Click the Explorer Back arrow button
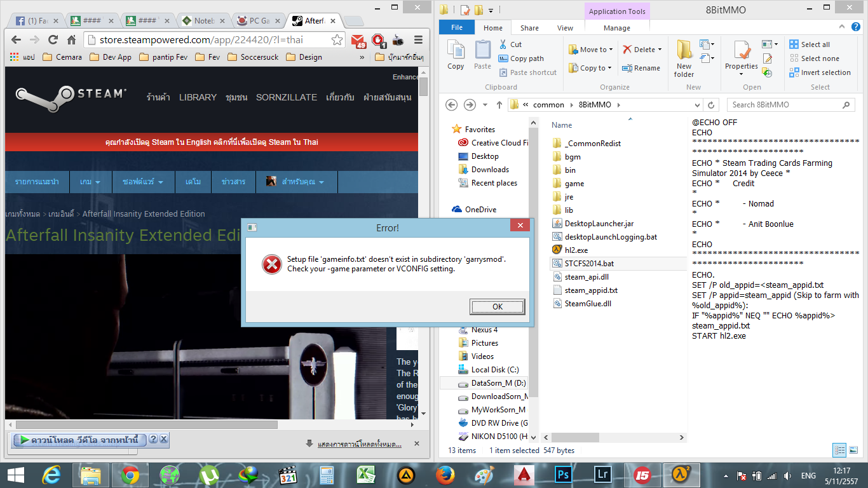Image resolution: width=868 pixels, height=488 pixels. pyautogui.click(x=452, y=105)
